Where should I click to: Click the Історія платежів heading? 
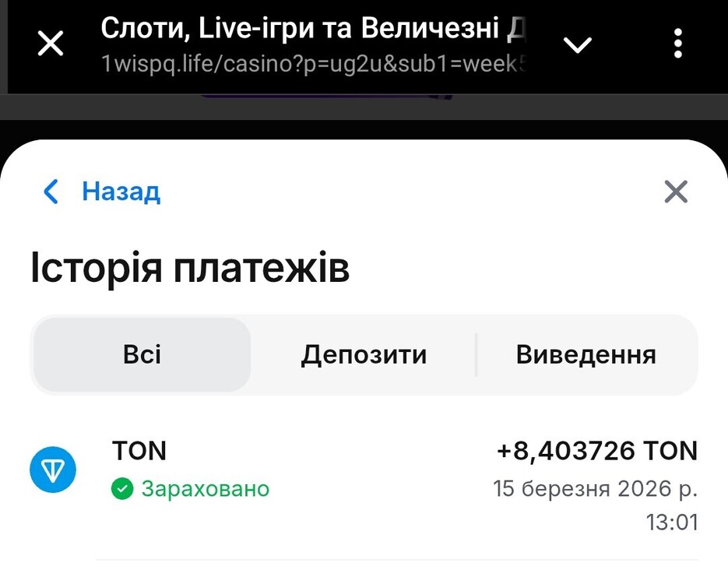pyautogui.click(x=190, y=269)
